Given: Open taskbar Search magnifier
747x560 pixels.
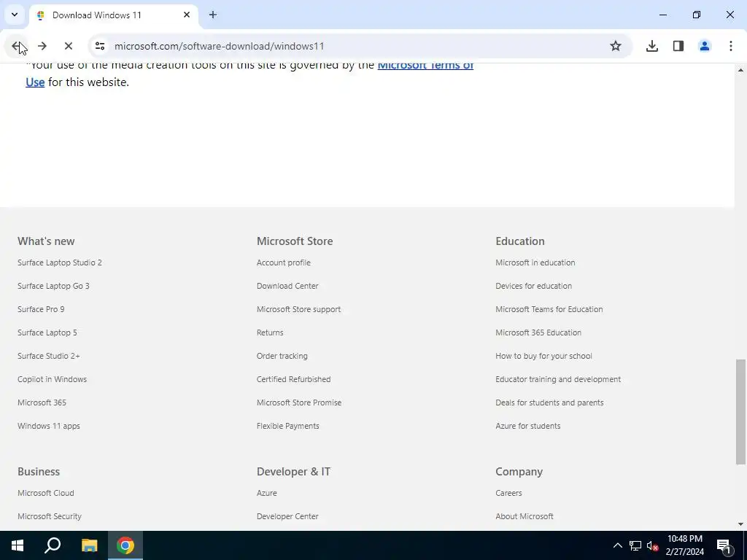Looking at the screenshot, I should (x=53, y=545).
